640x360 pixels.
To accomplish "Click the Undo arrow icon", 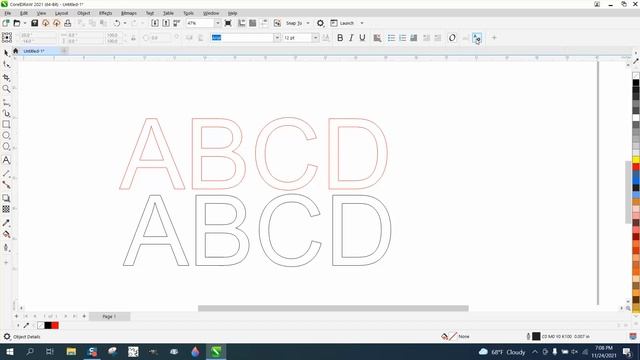I will pyautogui.click(x=117, y=23).
